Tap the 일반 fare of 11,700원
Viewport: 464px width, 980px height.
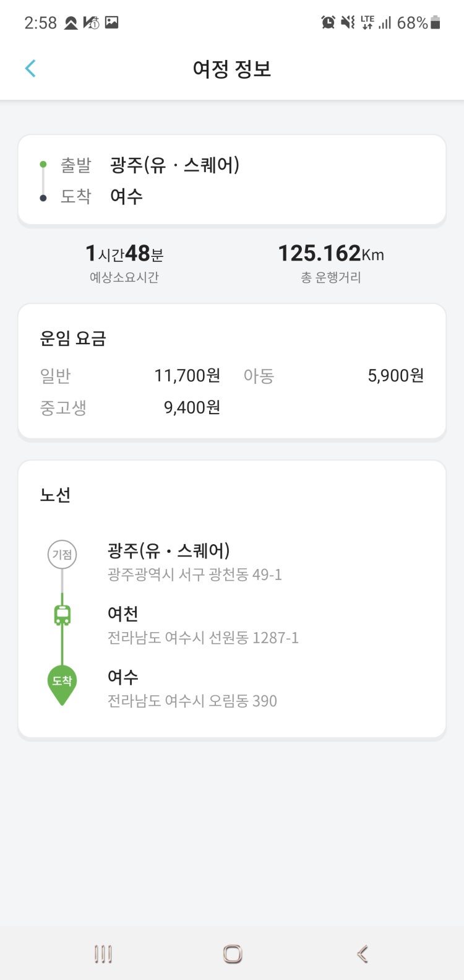(187, 376)
